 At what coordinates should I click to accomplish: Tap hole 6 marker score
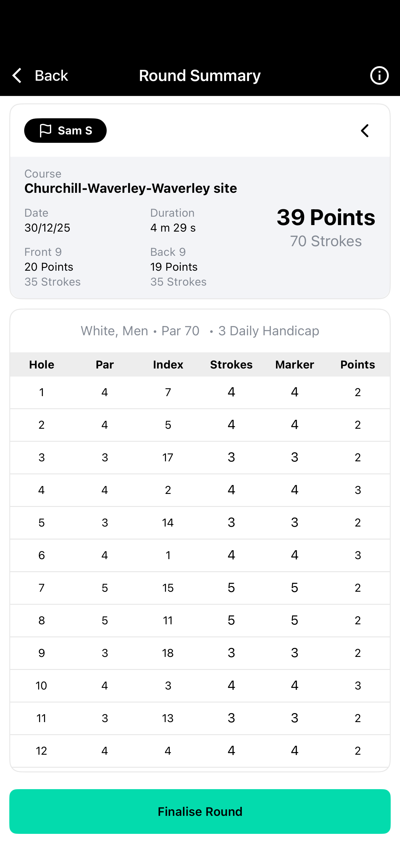295,555
